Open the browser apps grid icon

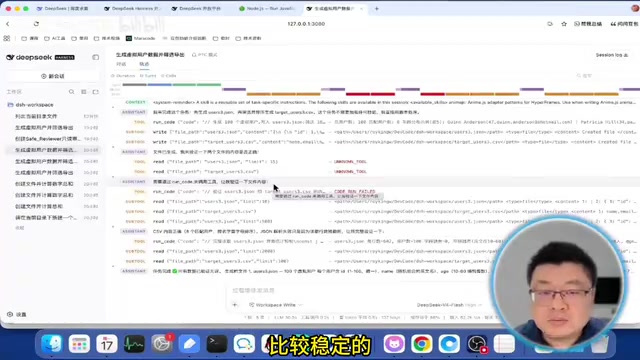coord(7,38)
